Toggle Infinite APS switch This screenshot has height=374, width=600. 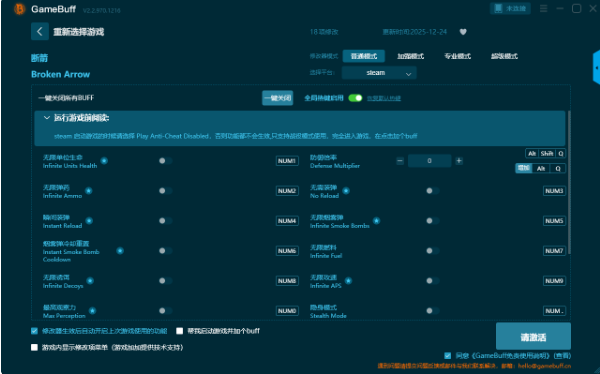tap(432, 281)
